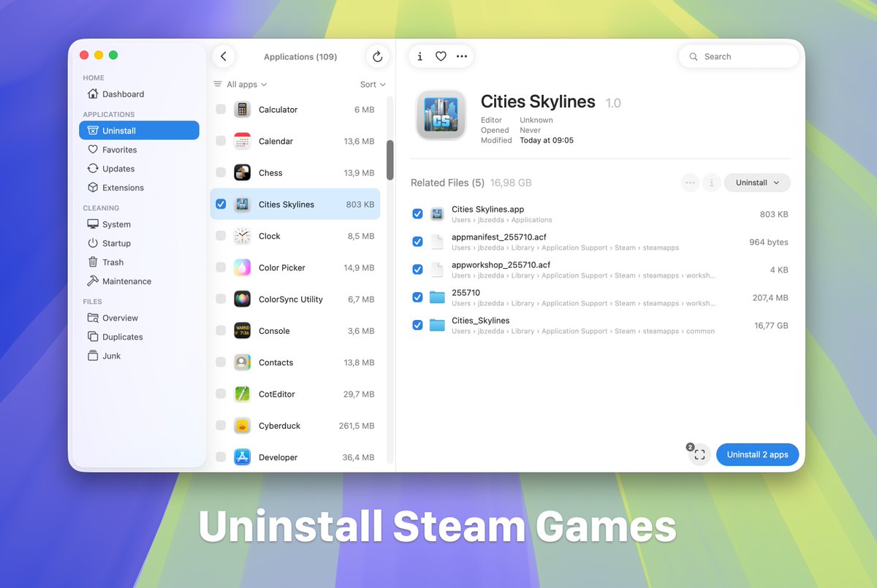Click the Calculator app icon
The width and height of the screenshot is (877, 588).
point(243,110)
